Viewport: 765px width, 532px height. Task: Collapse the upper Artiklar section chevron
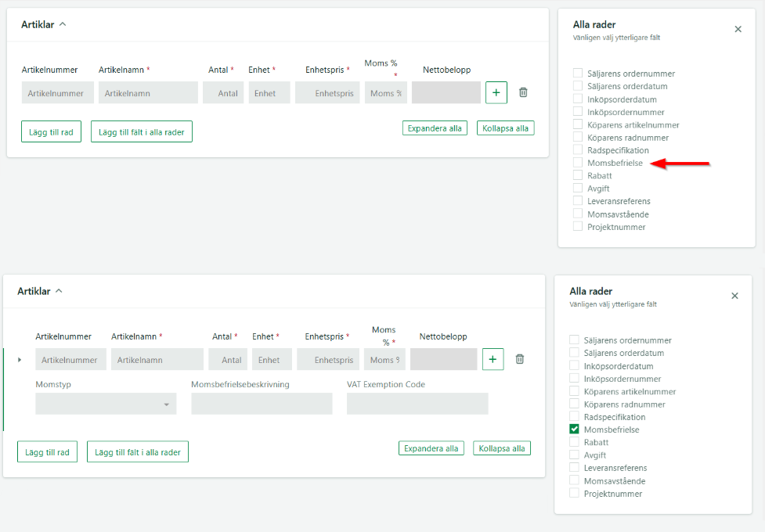point(63,24)
